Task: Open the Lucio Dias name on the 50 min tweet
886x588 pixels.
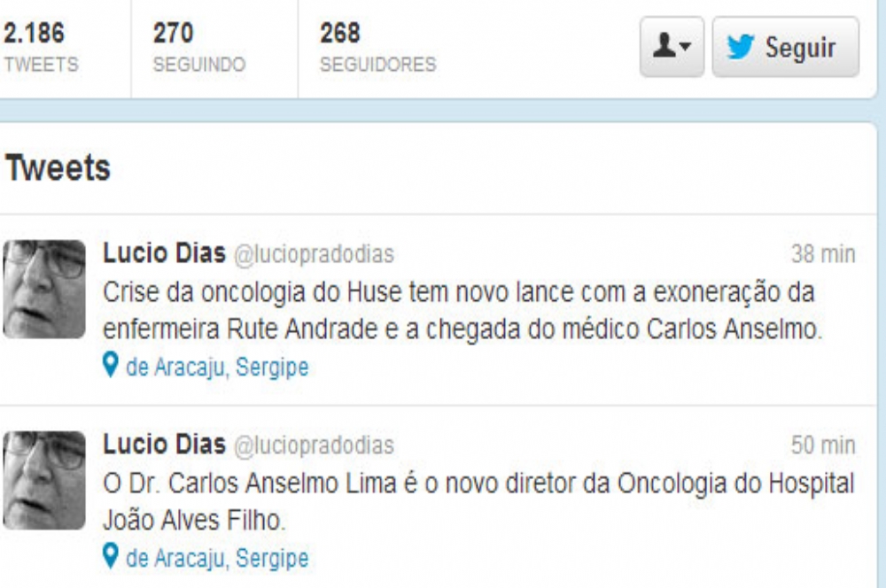Action: (x=165, y=444)
